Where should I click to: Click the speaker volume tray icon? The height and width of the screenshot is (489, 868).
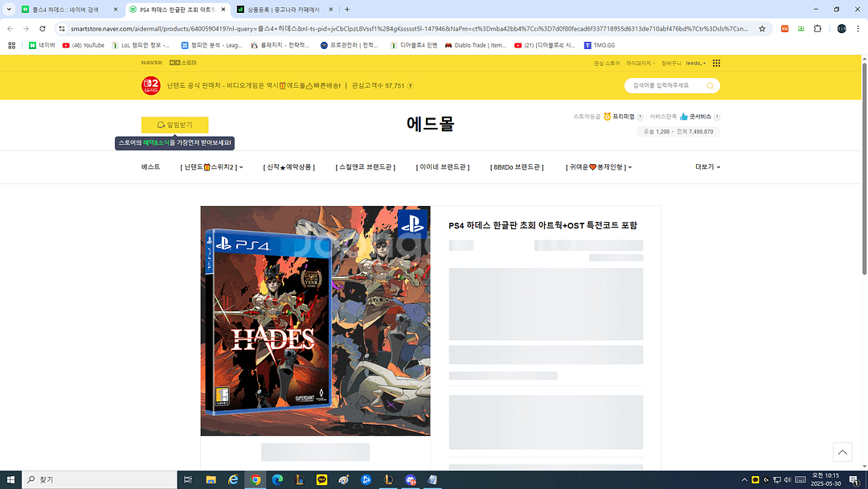tap(787, 479)
